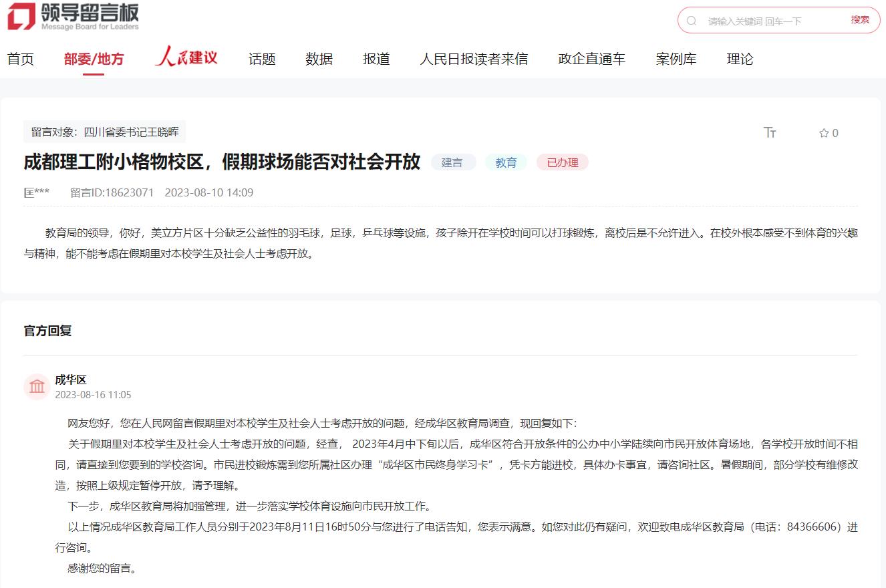Viewport: 886px width, 588px height.
Task: Click the 建言 tag link
Action: [x=453, y=162]
